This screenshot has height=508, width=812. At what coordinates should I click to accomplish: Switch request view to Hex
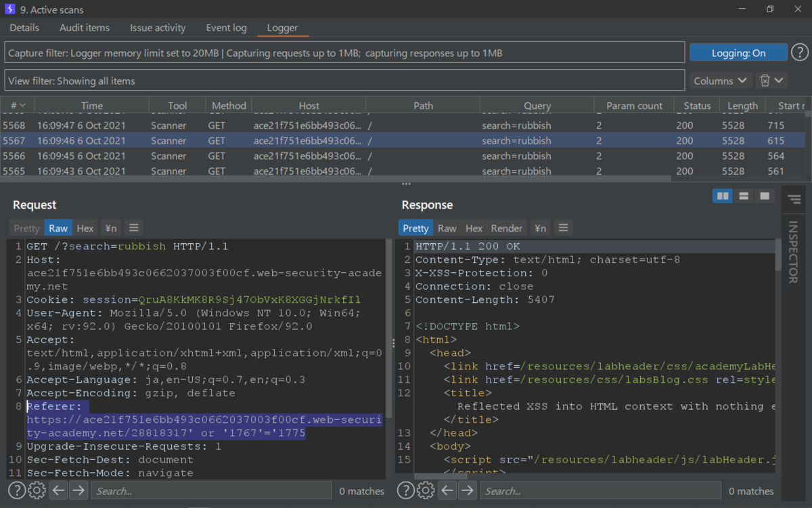click(85, 228)
